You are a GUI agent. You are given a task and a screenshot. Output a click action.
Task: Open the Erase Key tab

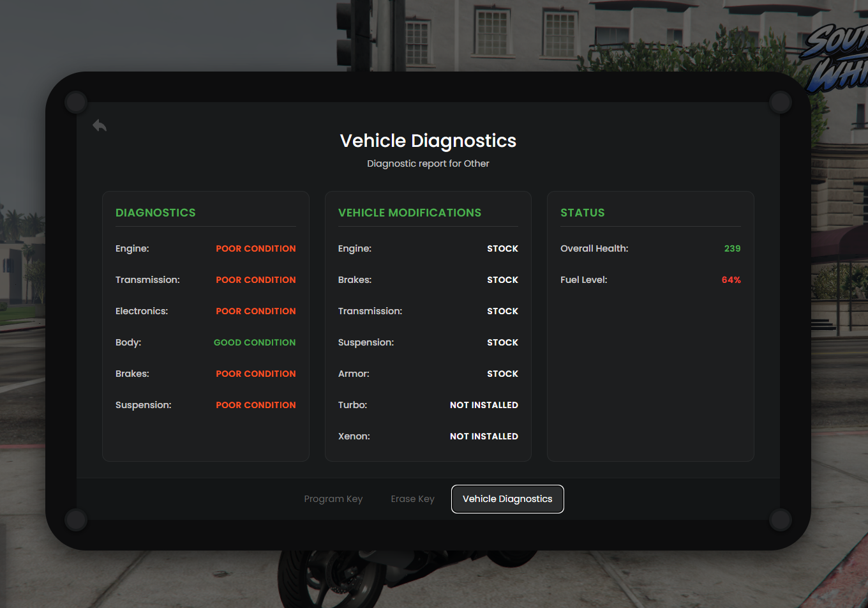[412, 499]
